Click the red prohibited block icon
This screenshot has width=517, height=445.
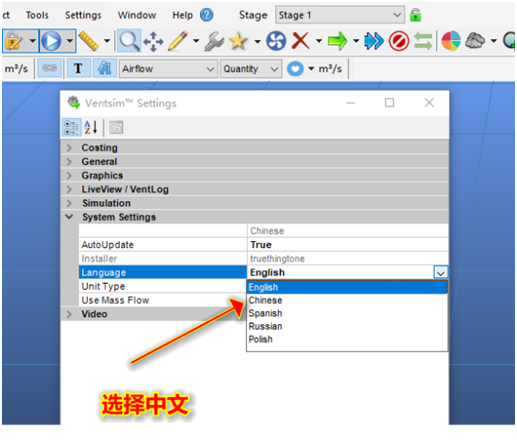(x=399, y=41)
